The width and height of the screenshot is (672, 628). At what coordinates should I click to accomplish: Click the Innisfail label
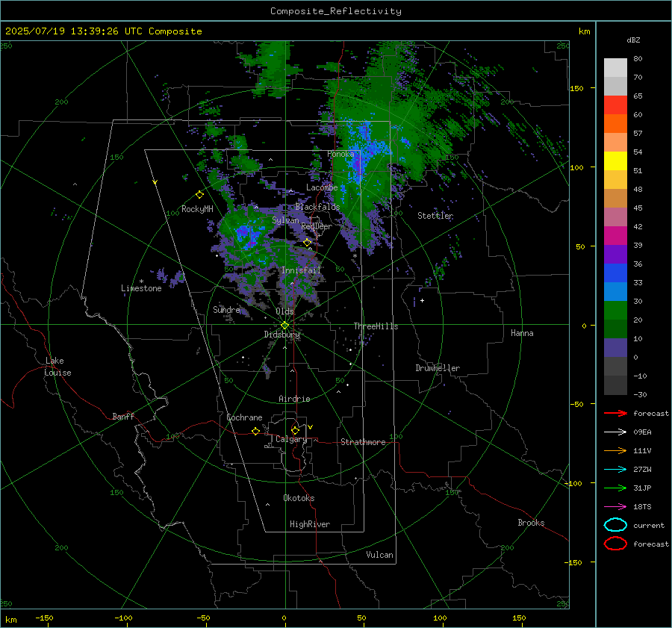(301, 270)
